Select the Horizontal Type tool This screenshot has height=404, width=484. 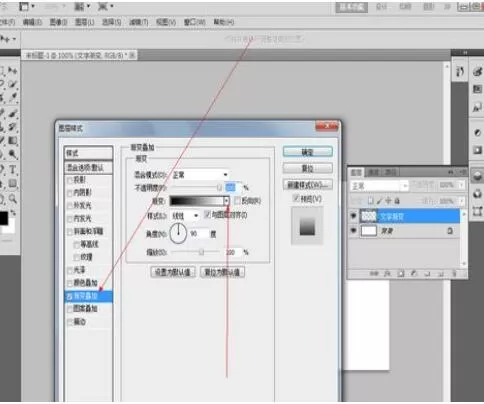click(x=12, y=170)
